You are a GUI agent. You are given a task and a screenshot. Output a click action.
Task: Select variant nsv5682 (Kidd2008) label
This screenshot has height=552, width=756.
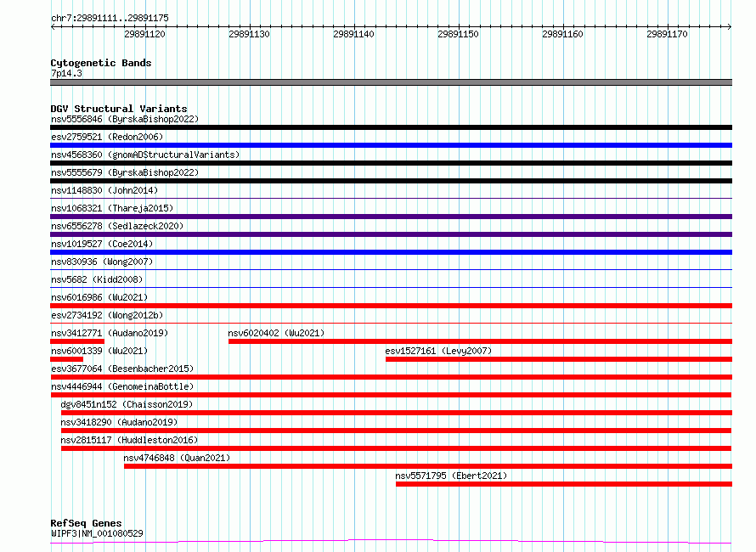coord(97,279)
